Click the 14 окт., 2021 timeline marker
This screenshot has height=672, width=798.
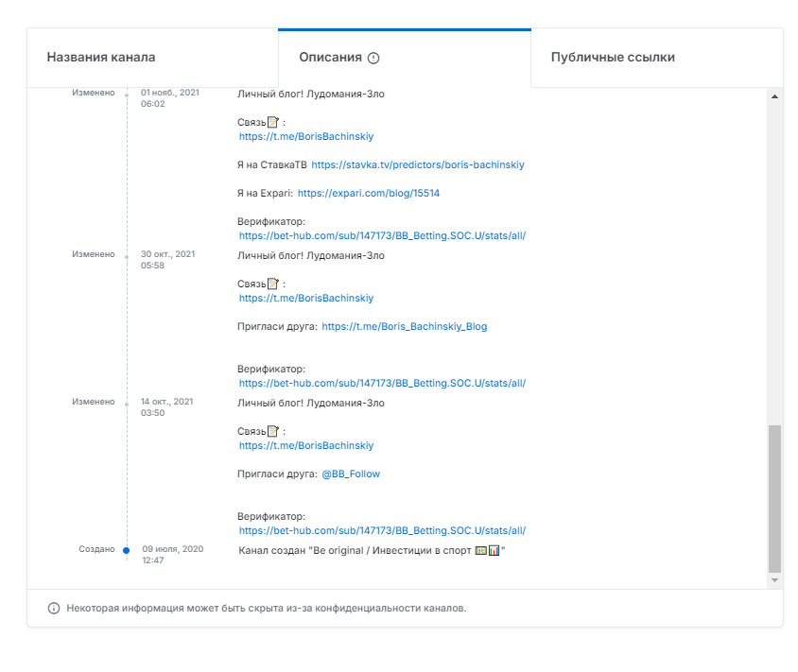pos(127,403)
